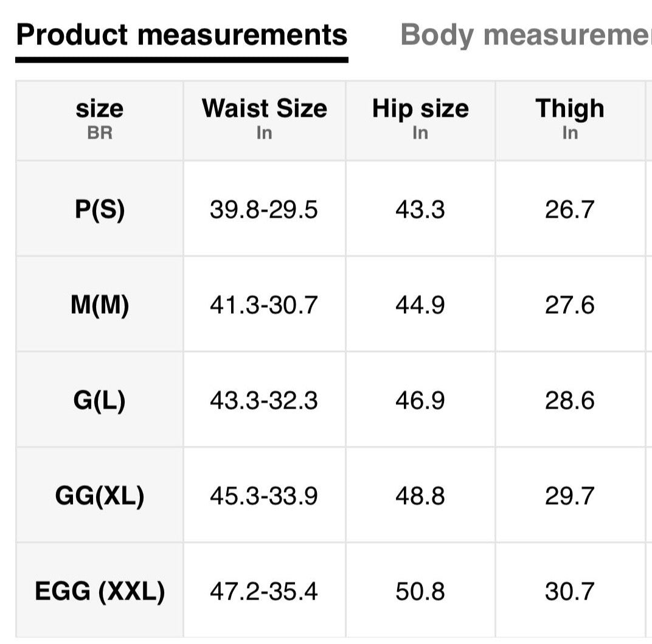Click the EGG (XXL) size row label
Image resolution: width=652 pixels, height=644 pixels.
pos(100,591)
